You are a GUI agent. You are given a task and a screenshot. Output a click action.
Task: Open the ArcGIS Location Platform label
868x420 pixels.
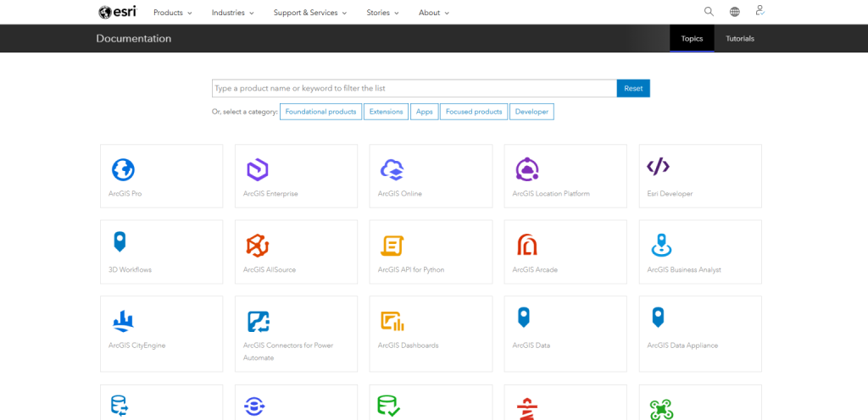point(551,194)
